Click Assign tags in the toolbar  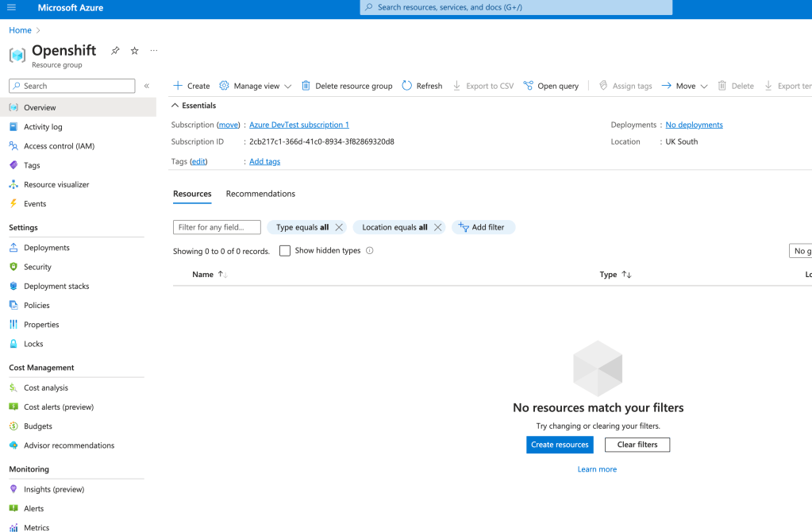coord(625,86)
